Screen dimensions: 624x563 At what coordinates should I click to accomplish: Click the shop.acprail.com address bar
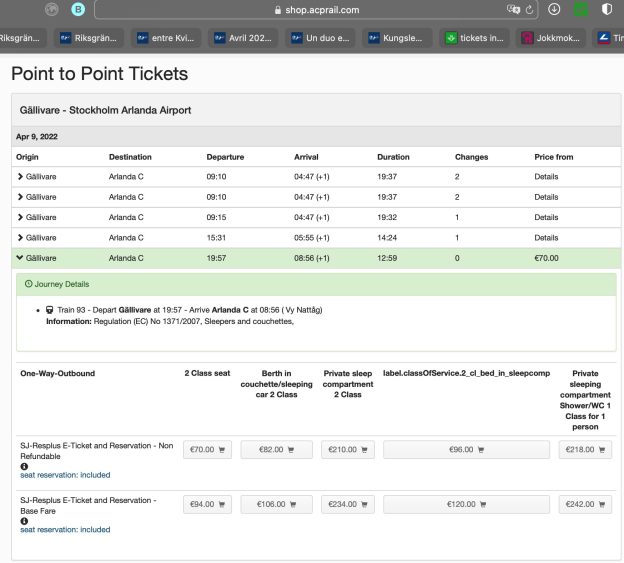316,10
